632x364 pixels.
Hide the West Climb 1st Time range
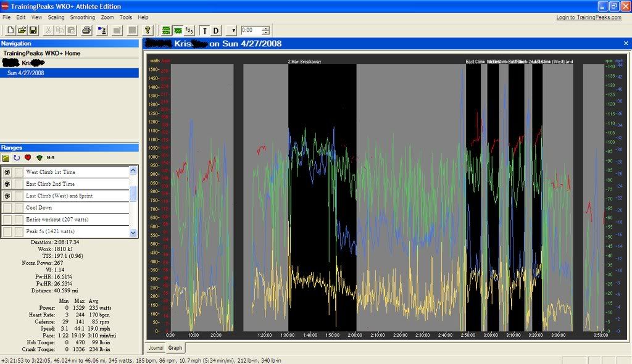click(7, 172)
